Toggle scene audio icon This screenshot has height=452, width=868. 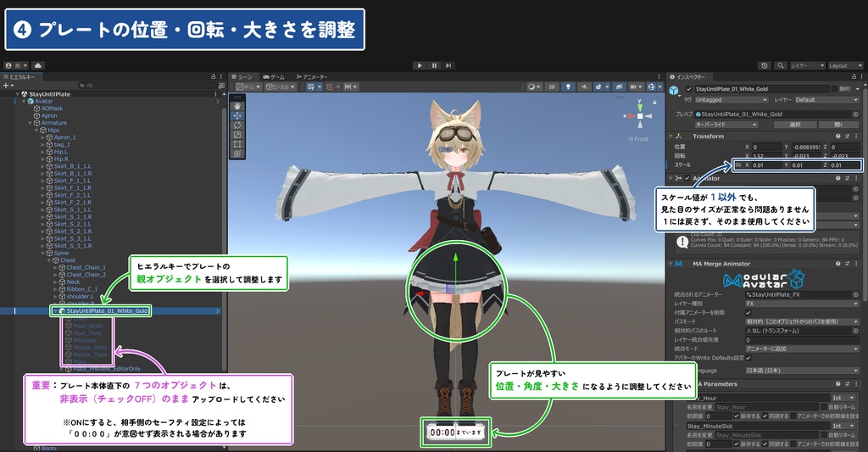click(584, 86)
